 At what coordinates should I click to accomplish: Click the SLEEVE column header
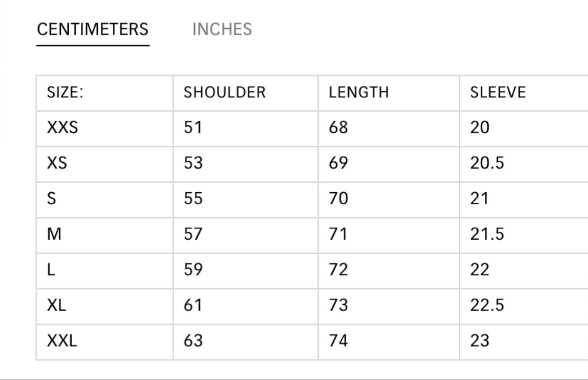(x=498, y=92)
